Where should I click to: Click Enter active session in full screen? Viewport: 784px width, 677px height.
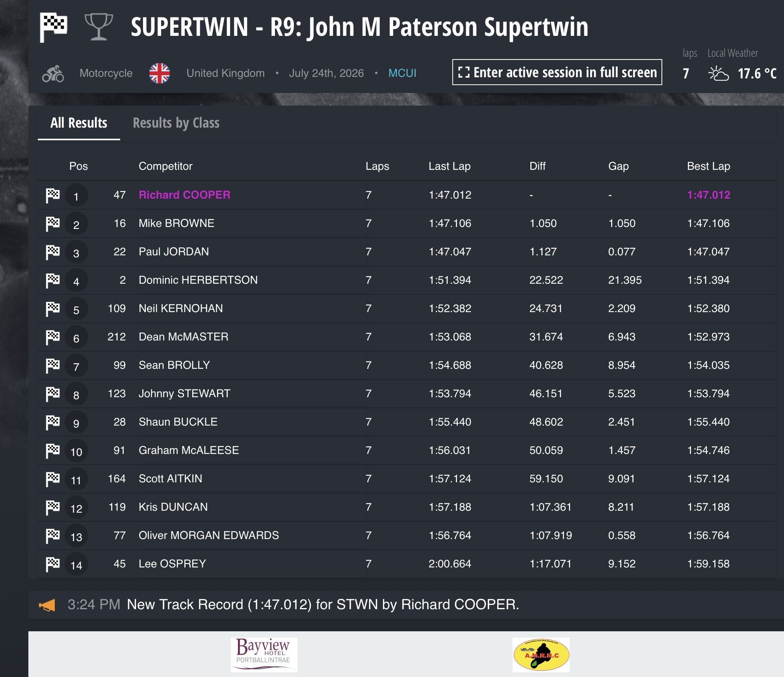click(x=557, y=72)
